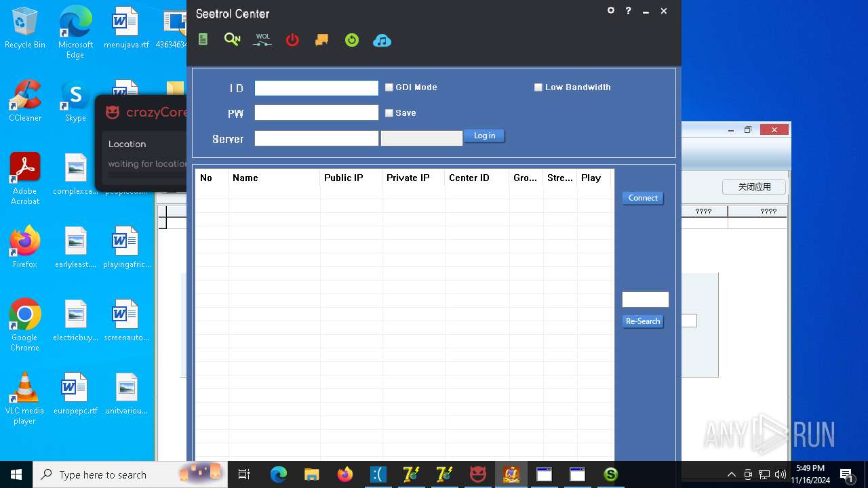The image size is (868, 488).
Task: Open electricbuy... image file on desktop
Action: (x=75, y=321)
